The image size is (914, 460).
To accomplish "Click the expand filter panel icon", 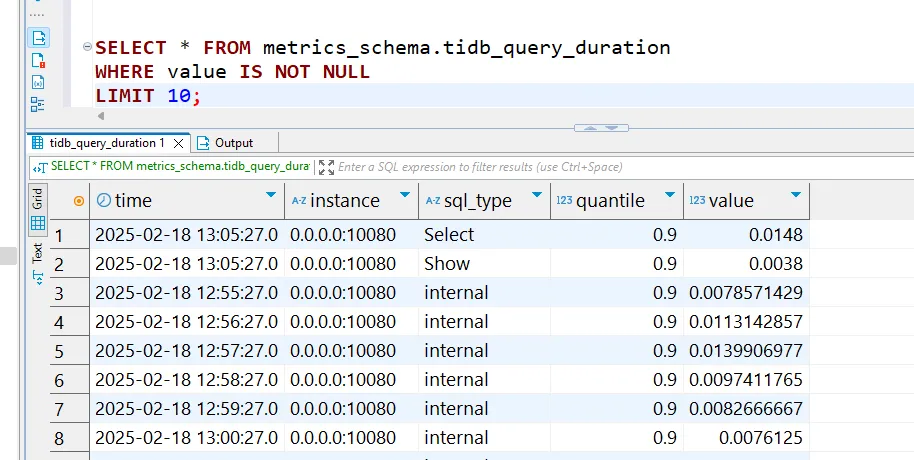I will 325,167.
